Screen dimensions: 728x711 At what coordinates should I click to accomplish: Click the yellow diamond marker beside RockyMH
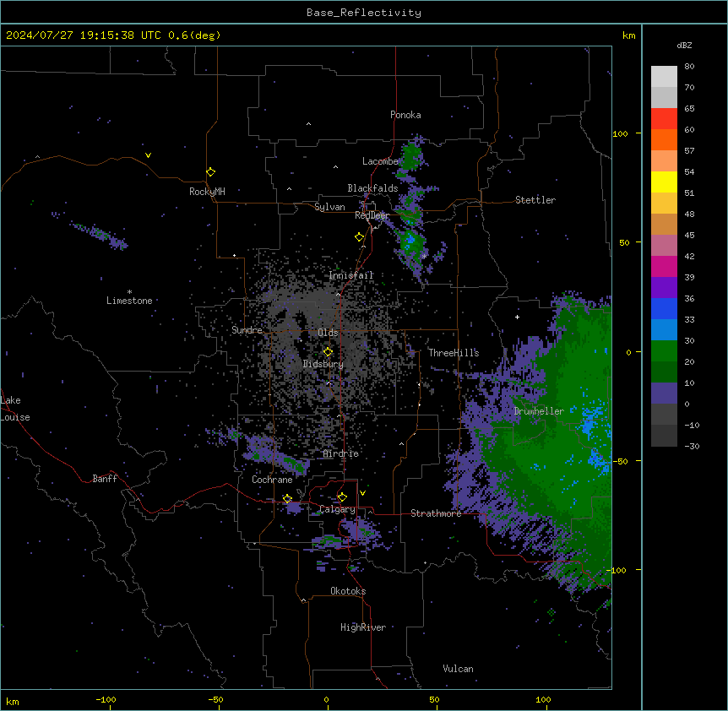210,172
